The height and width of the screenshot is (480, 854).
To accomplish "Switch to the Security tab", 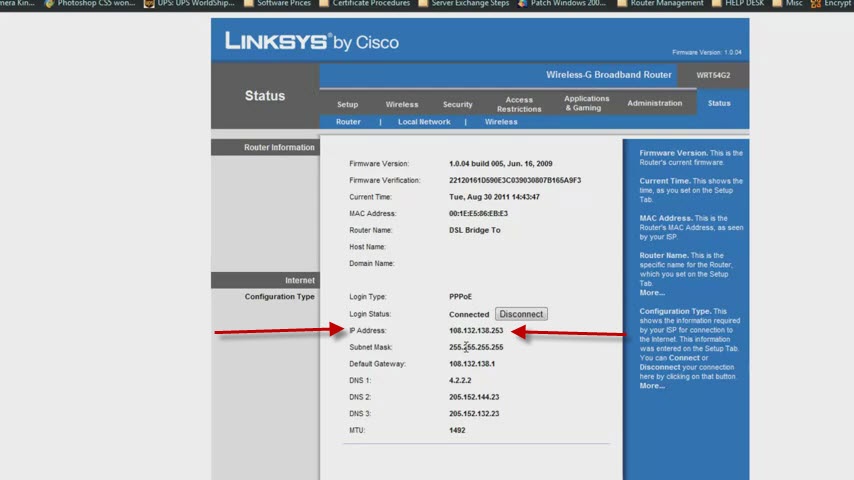I will (458, 104).
